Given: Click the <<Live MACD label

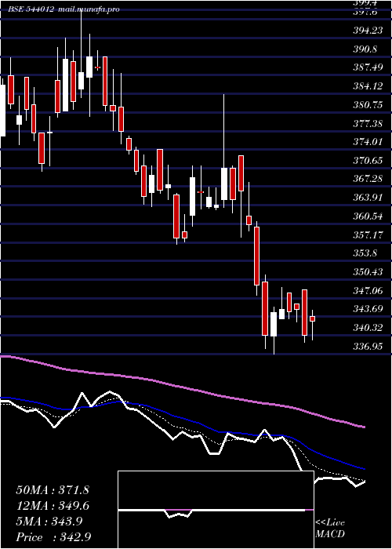Looking at the screenshot, I should 330,529.
